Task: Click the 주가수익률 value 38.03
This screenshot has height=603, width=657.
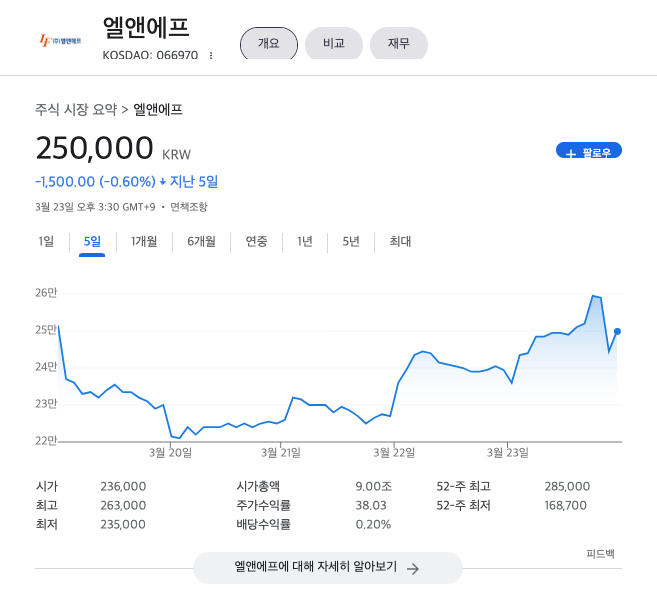Action: 371,505
